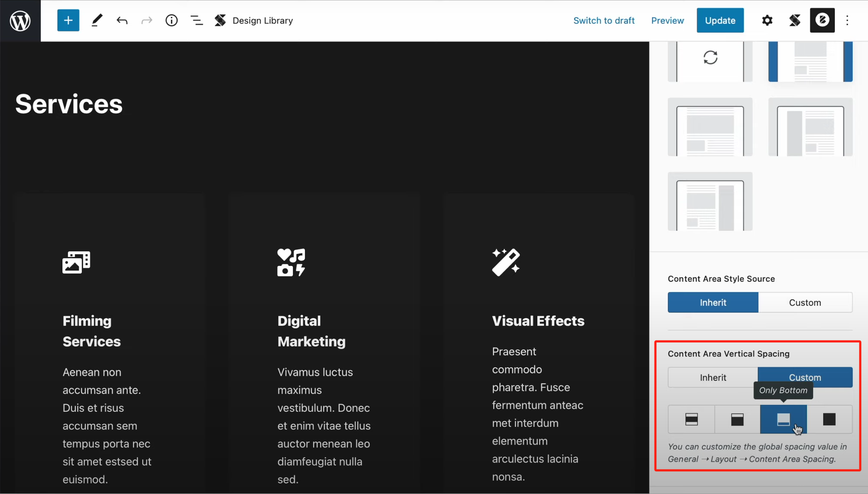868x494 pixels.
Task: Select the Tools (pencil) mode icon
Action: tap(96, 20)
